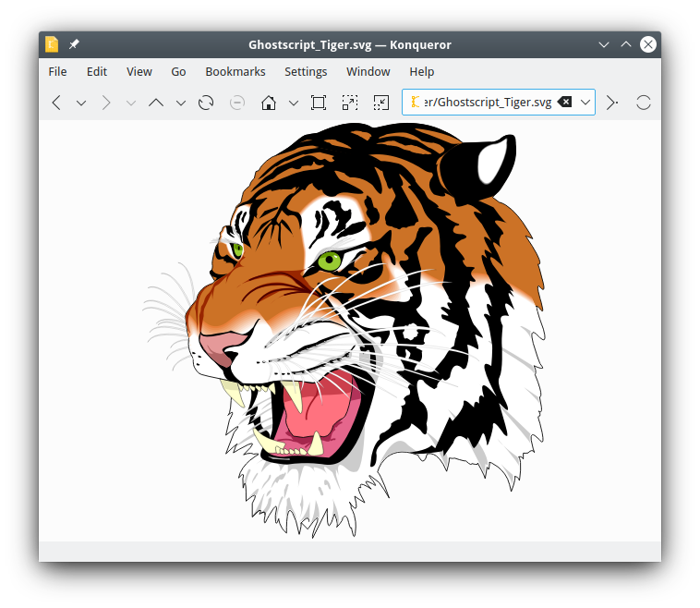Screen dimensions: 700x608
Task: Click the shrink view toolbar icon
Action: 380,103
